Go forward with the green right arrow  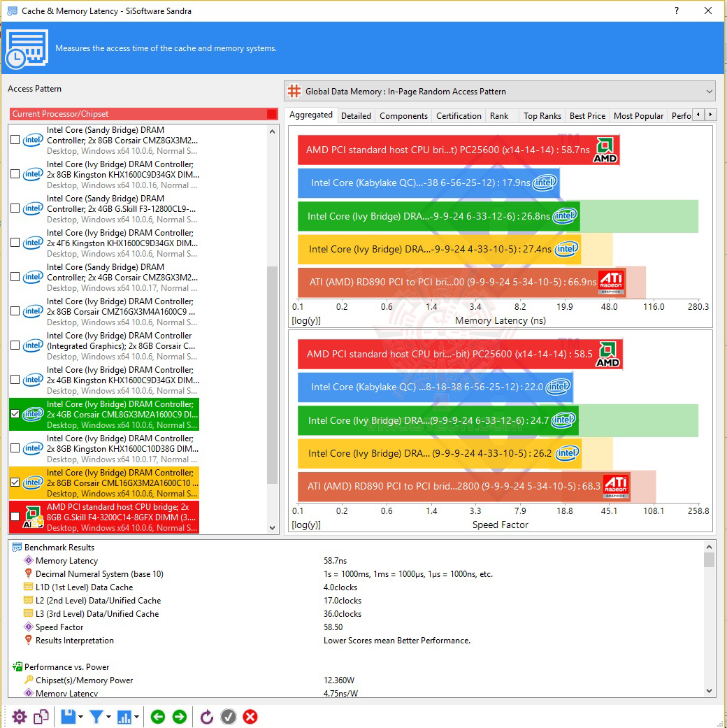point(179,717)
